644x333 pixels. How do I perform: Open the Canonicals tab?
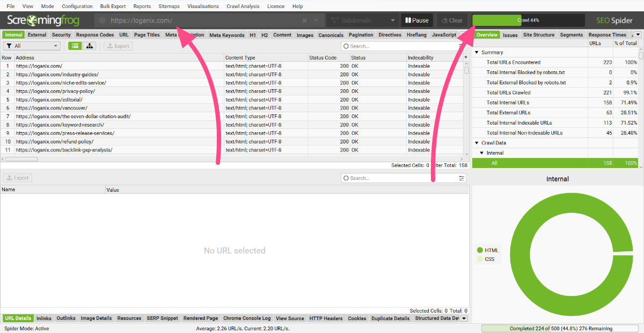coord(331,35)
